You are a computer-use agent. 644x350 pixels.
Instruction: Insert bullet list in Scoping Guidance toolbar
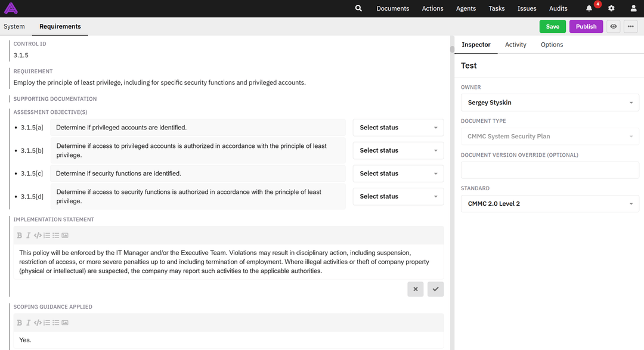[x=56, y=323]
